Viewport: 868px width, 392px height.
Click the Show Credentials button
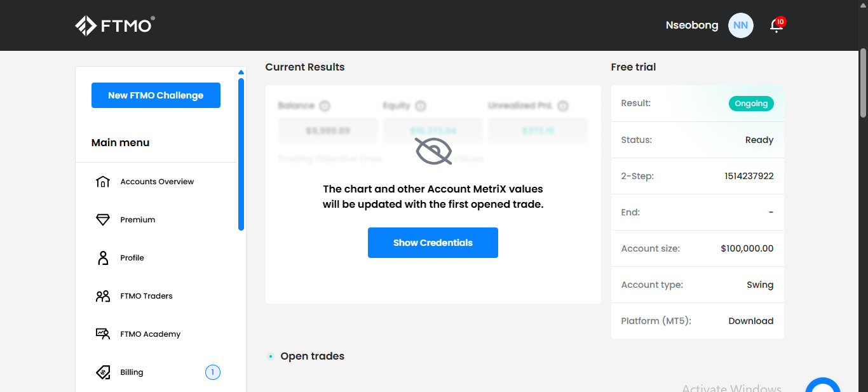433,243
